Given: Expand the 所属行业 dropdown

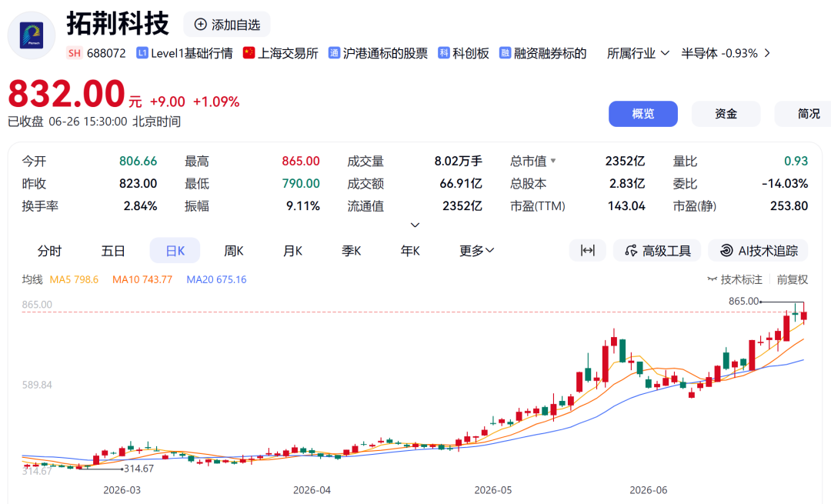Looking at the screenshot, I should (x=638, y=53).
